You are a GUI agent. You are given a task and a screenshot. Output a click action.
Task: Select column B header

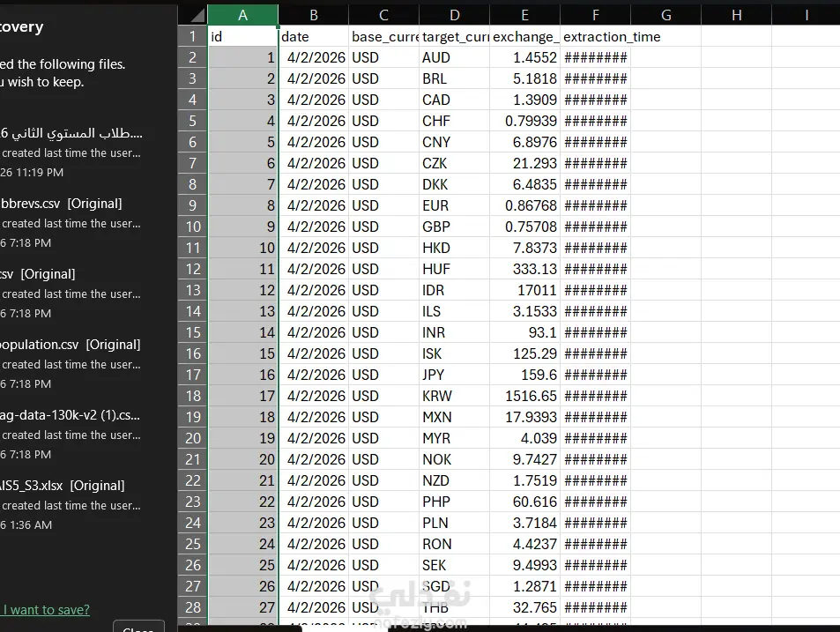click(x=314, y=15)
